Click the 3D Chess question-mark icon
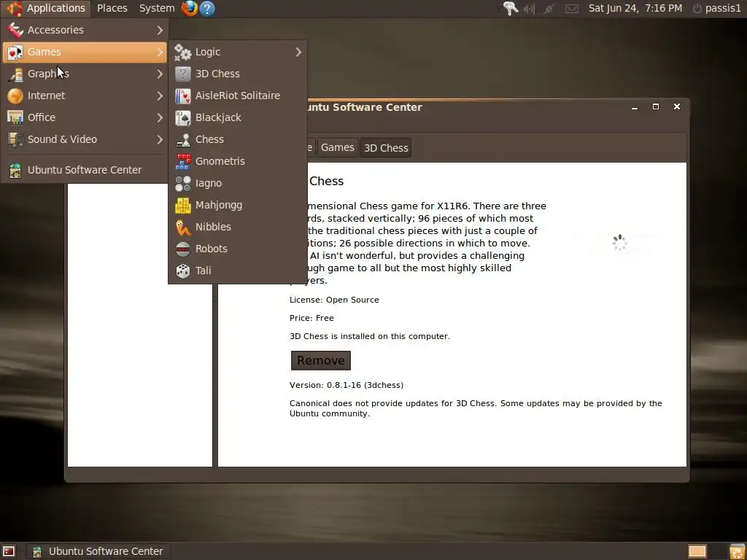The width and height of the screenshot is (747, 560). click(183, 74)
